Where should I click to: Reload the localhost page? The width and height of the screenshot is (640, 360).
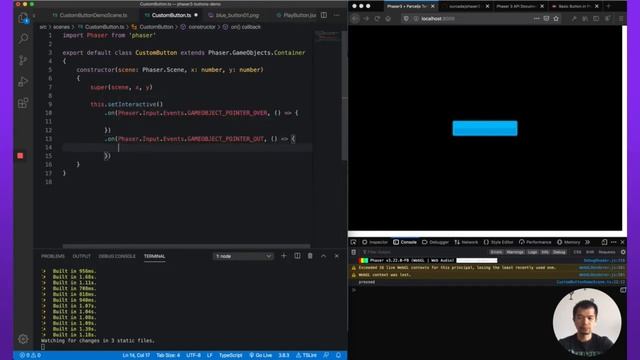pos(377,19)
